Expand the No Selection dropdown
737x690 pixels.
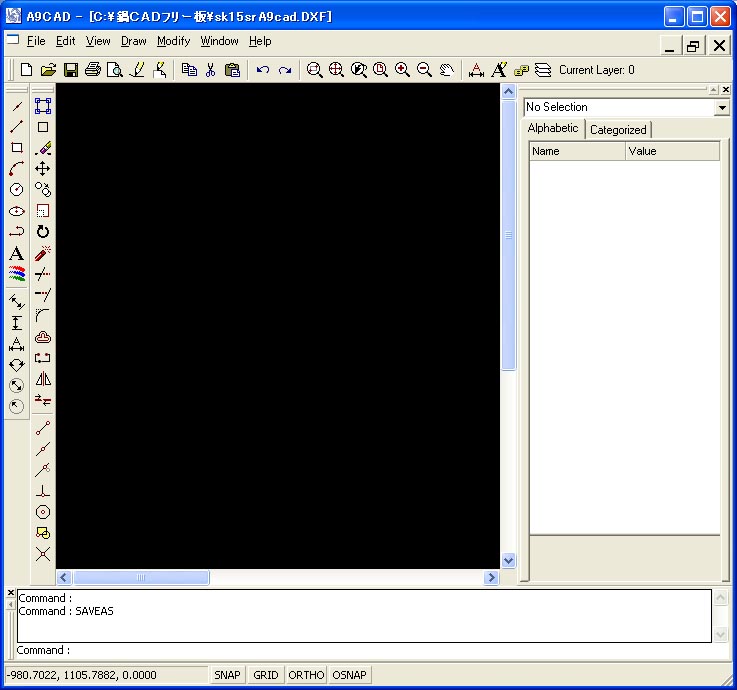tap(722, 108)
